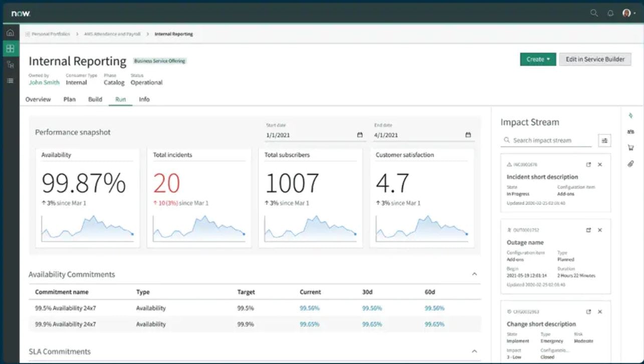Open Edit in Service Builder

(595, 59)
